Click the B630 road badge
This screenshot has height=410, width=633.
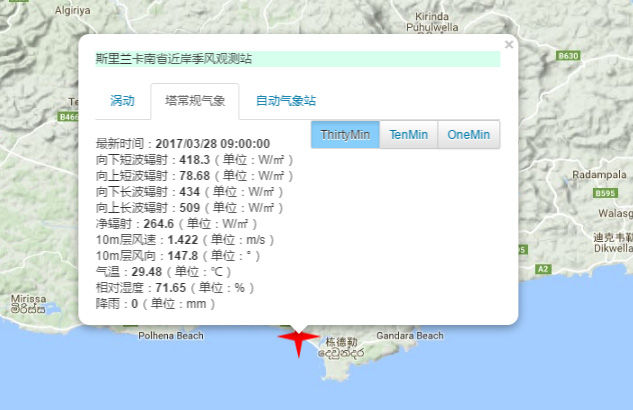[569, 56]
